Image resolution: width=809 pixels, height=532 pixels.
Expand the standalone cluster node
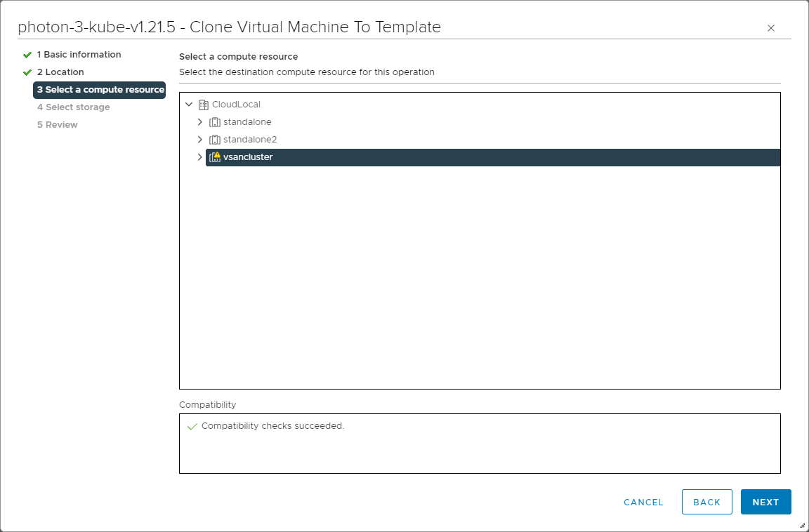pyautogui.click(x=200, y=122)
